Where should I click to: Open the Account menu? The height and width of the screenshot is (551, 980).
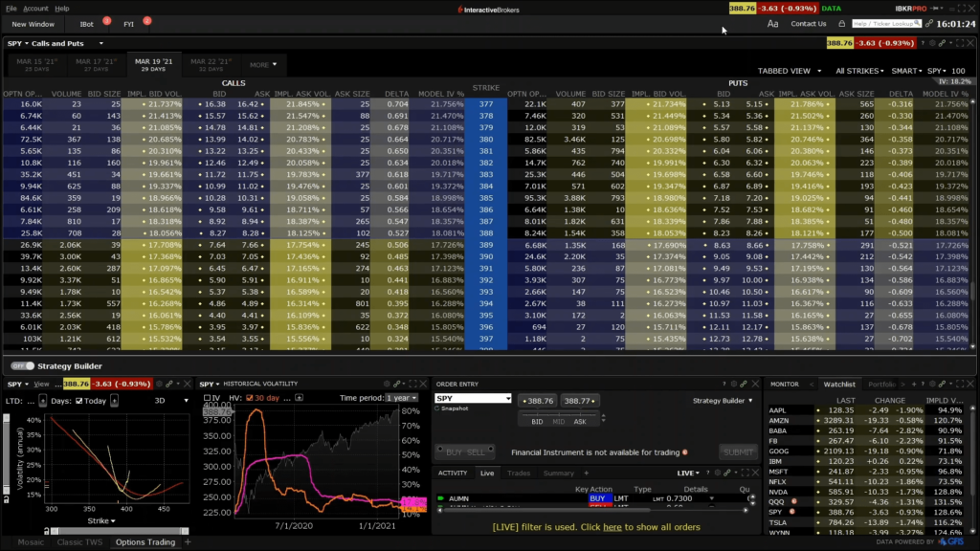pos(35,8)
